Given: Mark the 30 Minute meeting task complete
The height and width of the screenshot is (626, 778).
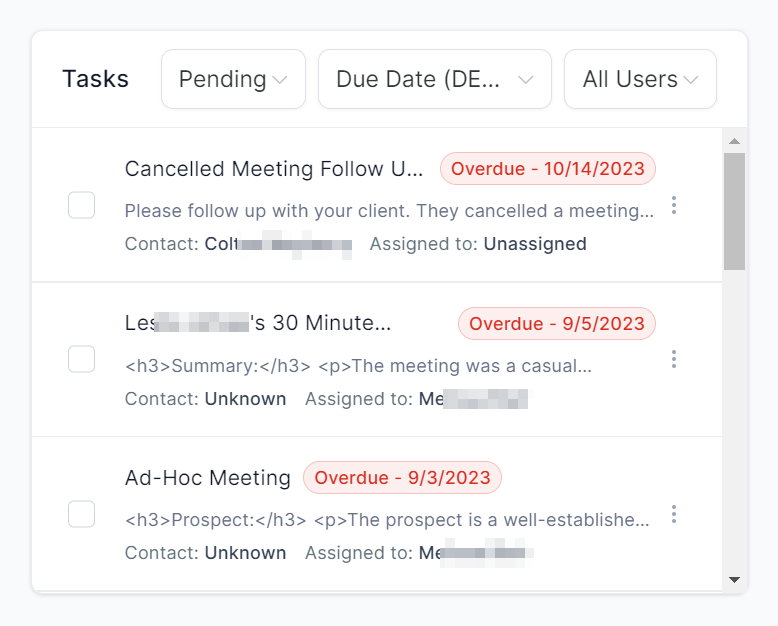Looking at the screenshot, I should point(81,359).
